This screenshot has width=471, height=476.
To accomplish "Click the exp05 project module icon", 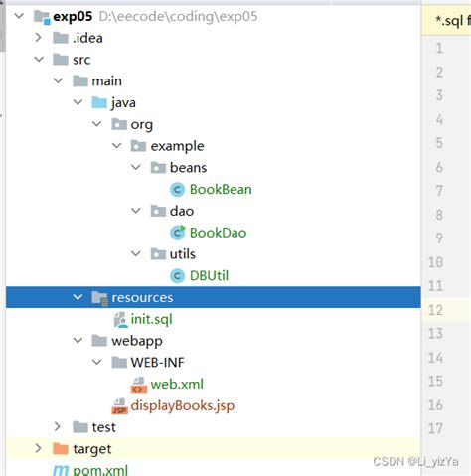I will point(42,17).
